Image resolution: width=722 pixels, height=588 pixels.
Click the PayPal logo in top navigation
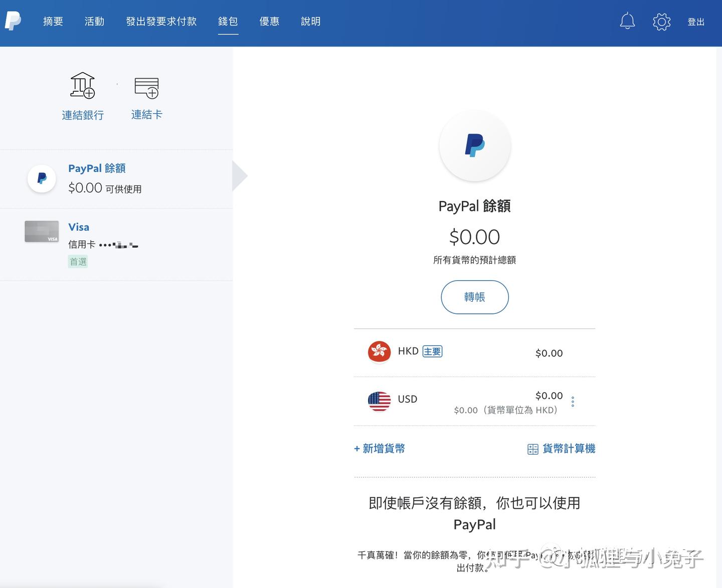13,21
